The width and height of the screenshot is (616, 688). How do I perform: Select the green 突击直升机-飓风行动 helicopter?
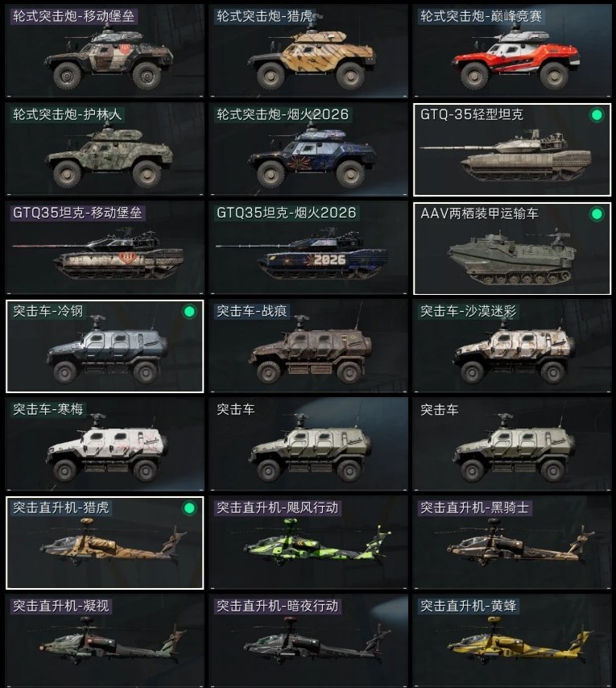(x=308, y=543)
